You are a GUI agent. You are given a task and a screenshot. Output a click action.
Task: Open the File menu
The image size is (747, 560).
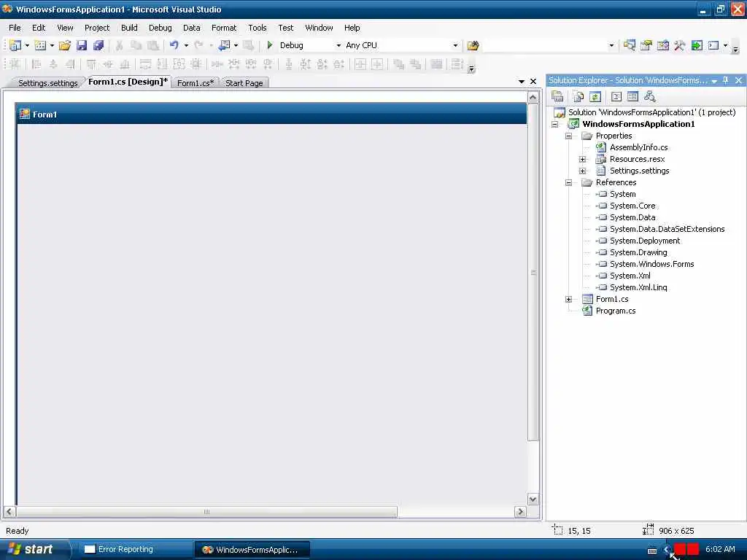[15, 28]
